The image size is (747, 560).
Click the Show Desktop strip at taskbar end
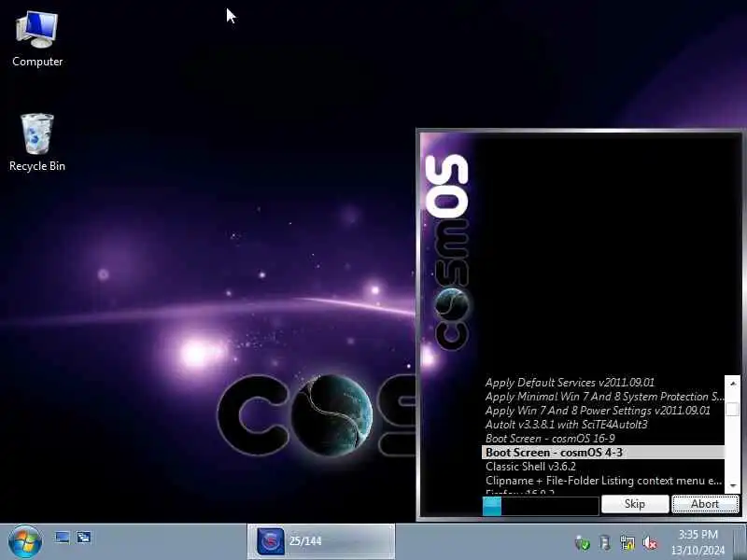point(740,542)
